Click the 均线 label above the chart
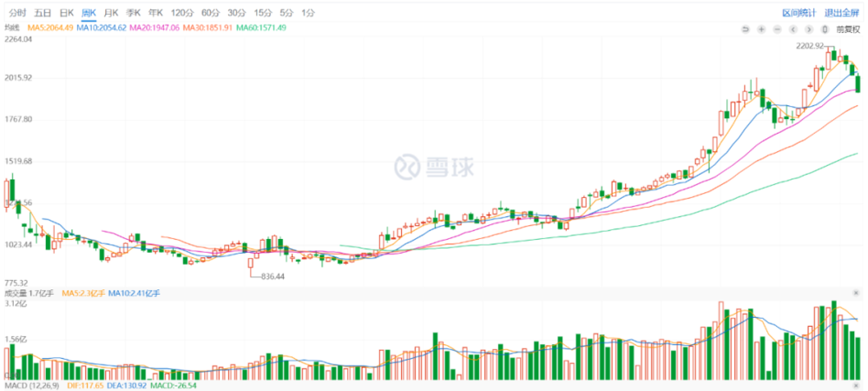The image size is (868, 391). [x=11, y=27]
